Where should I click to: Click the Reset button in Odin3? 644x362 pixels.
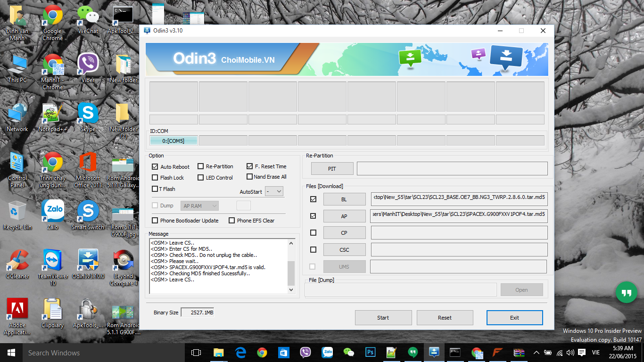pyautogui.click(x=445, y=318)
